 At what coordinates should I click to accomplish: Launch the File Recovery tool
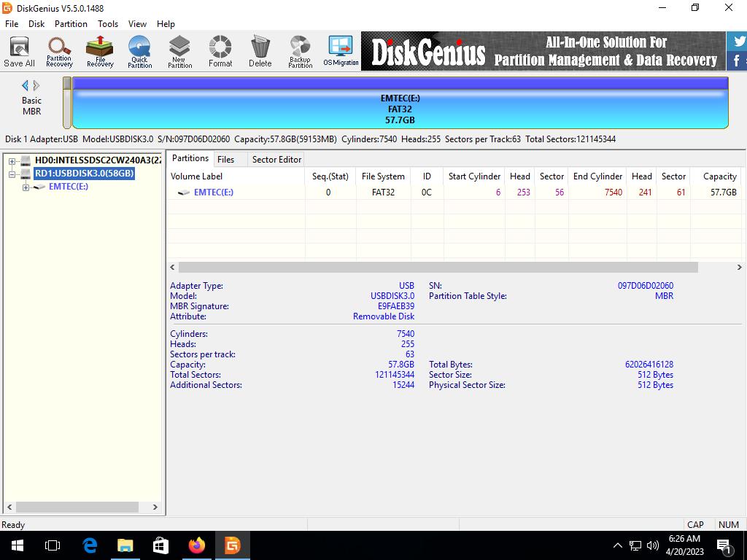[100, 52]
